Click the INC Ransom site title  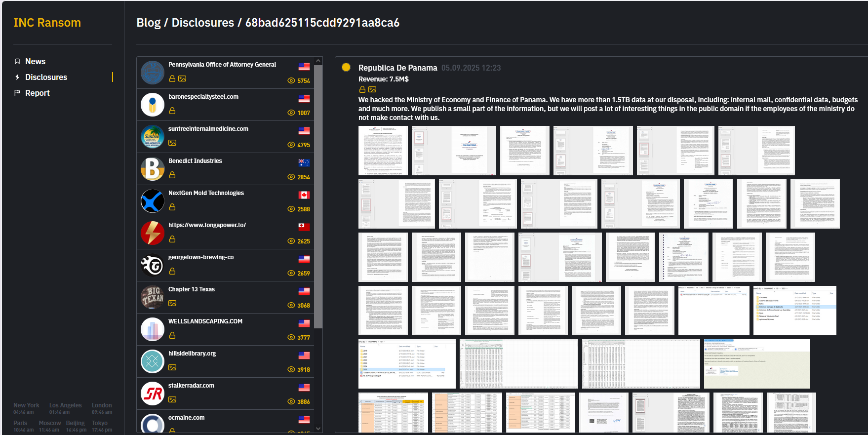[47, 23]
